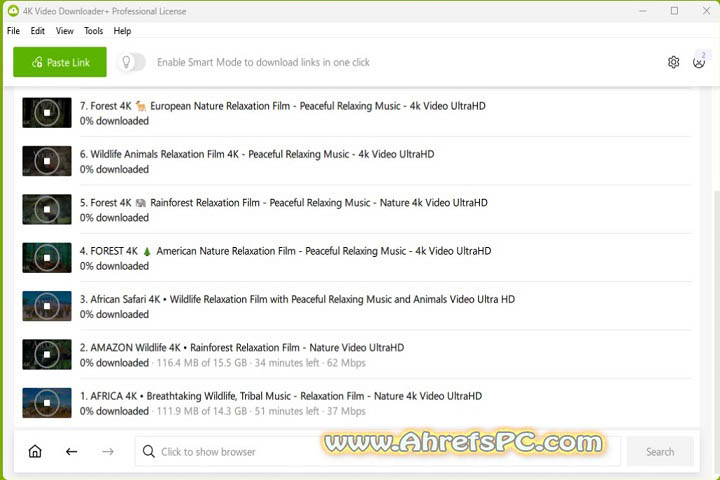Open the Edit menu
720x480 pixels.
[x=38, y=31]
